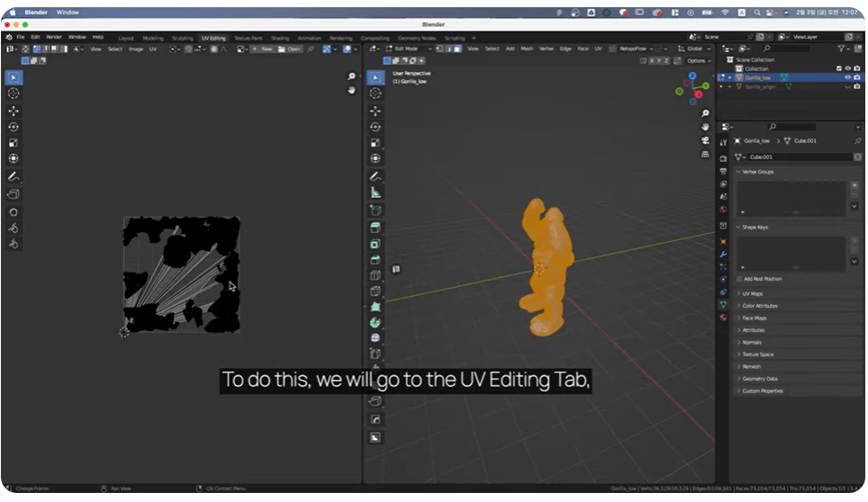Image resolution: width=868 pixels, height=502 pixels.
Task: Select the Rotate tool in UV editor
Action: [x=14, y=127]
